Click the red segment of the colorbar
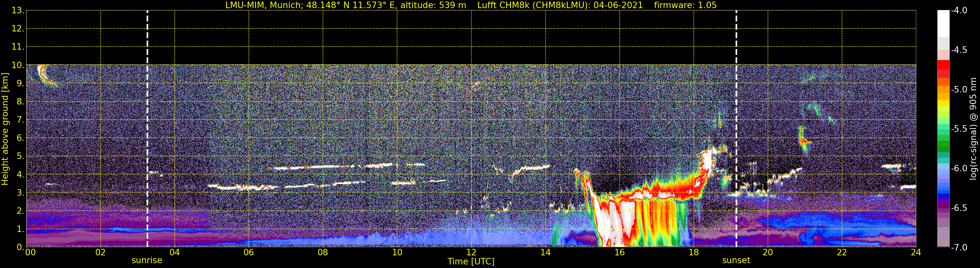980x268 pixels. pos(943,65)
